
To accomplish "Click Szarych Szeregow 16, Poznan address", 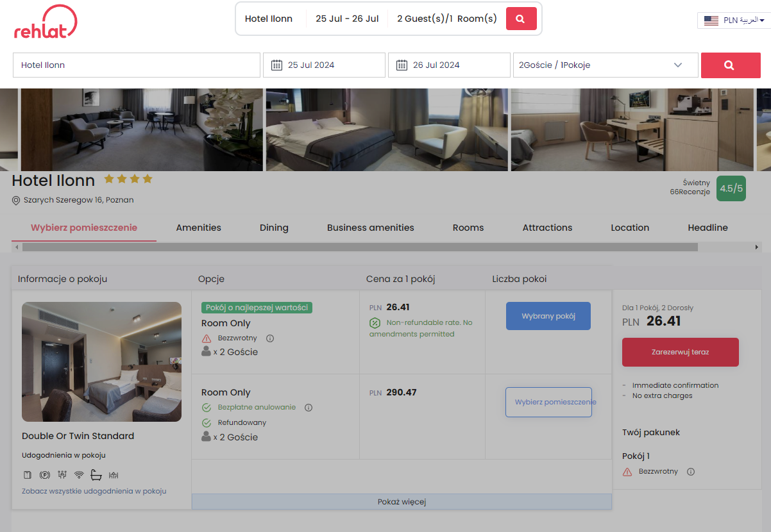I will (79, 200).
